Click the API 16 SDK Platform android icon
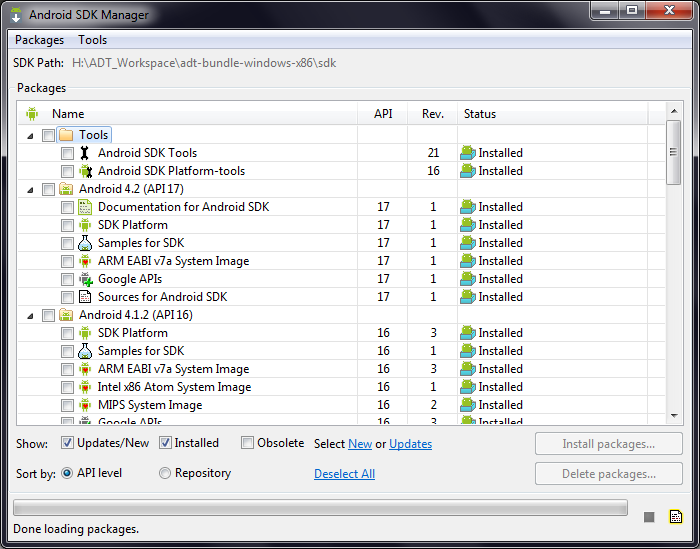Image resolution: width=700 pixels, height=549 pixels. coord(85,333)
